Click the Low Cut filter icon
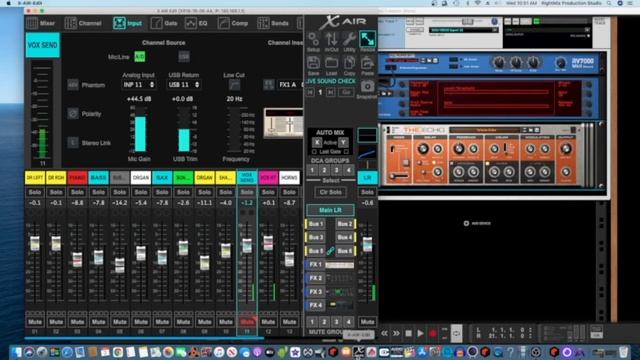 [x=234, y=85]
